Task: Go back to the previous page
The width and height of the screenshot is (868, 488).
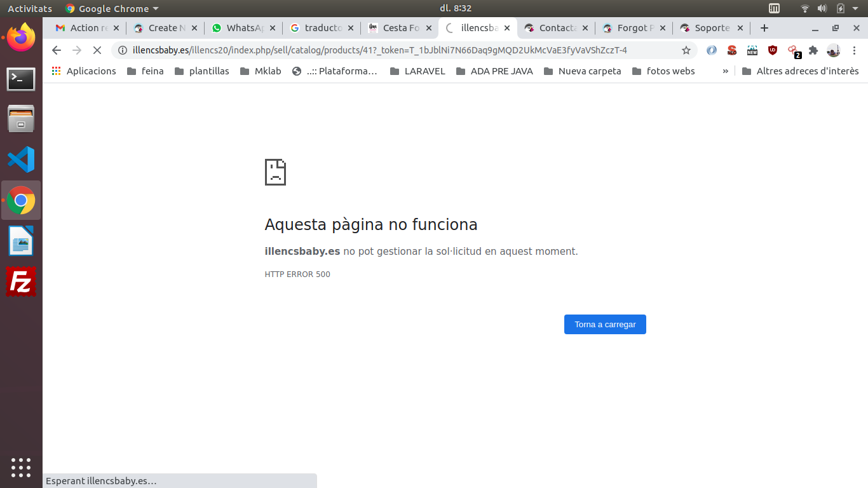Action: pyautogui.click(x=57, y=50)
